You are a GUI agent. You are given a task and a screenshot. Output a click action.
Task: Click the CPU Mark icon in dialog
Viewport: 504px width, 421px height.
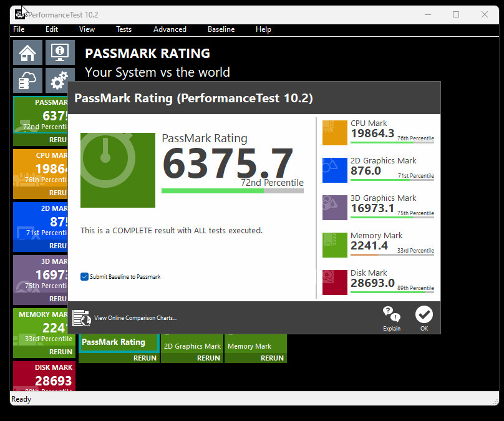[x=334, y=133]
